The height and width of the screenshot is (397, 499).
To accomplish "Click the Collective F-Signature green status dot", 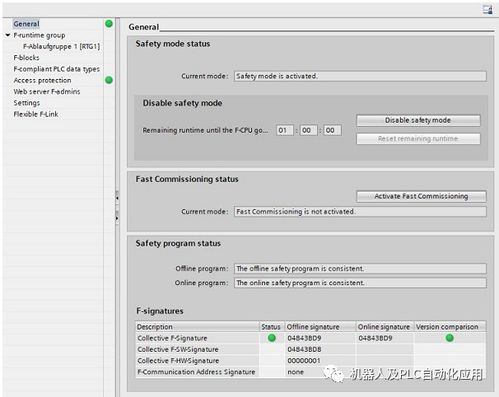I will (x=272, y=338).
